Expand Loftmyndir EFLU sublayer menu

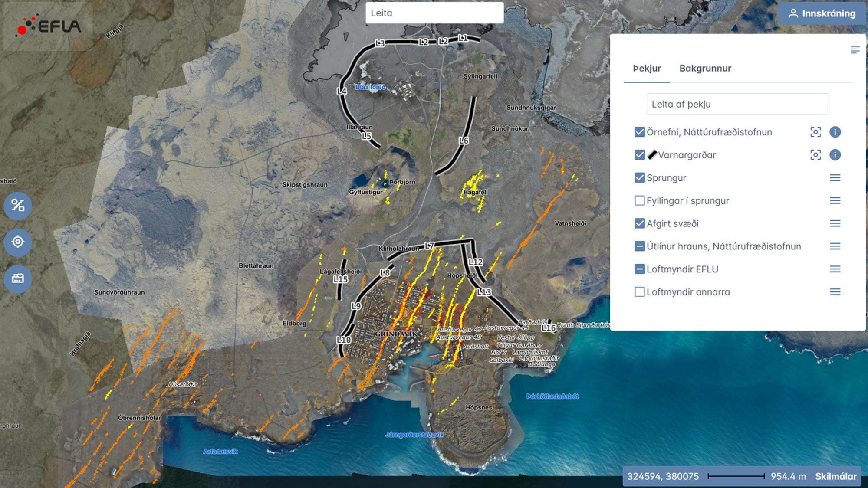point(835,269)
